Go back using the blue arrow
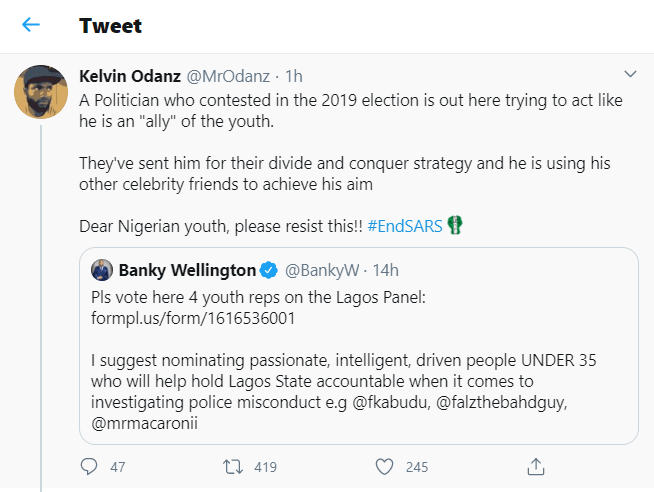This screenshot has width=654, height=492. click(x=31, y=25)
